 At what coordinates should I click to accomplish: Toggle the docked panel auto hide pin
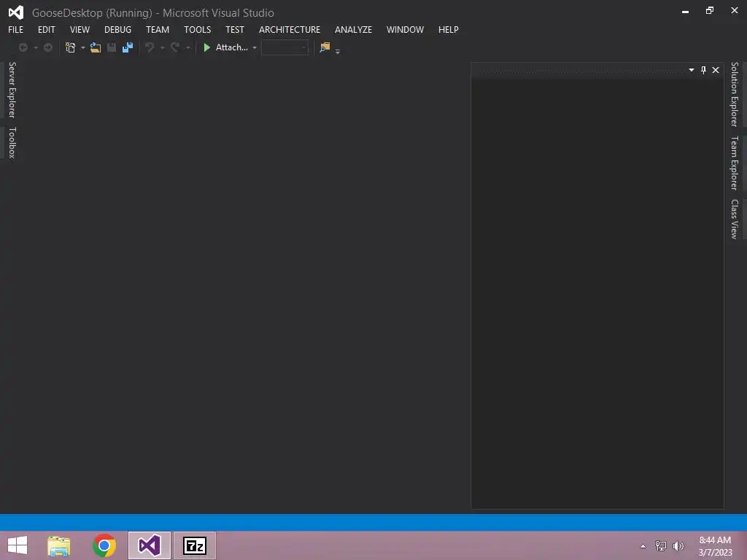pyautogui.click(x=704, y=70)
